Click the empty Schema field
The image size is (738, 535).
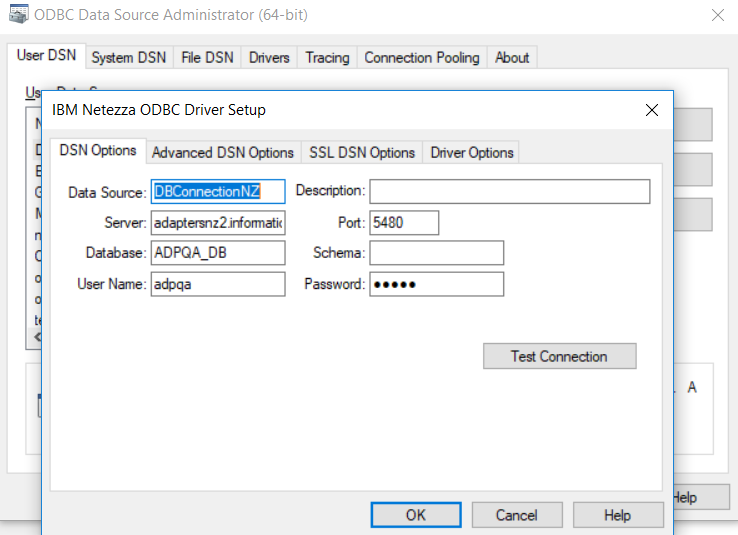point(437,253)
